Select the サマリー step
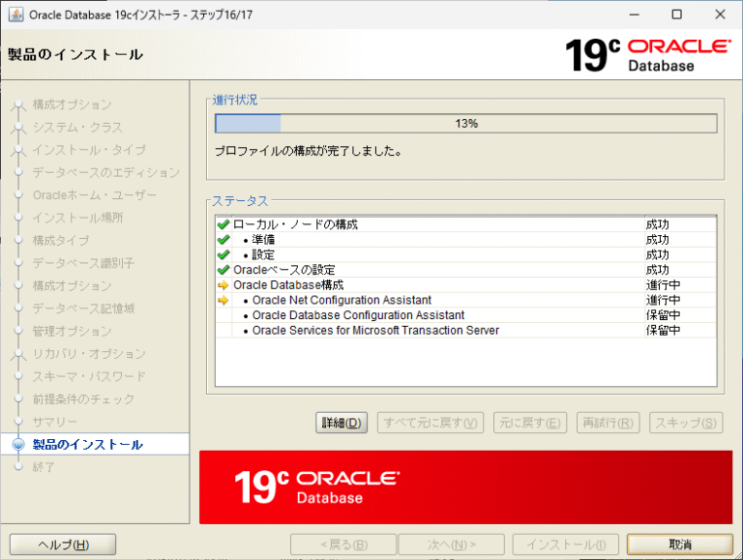Viewport: 743px width, 560px height. [x=54, y=422]
